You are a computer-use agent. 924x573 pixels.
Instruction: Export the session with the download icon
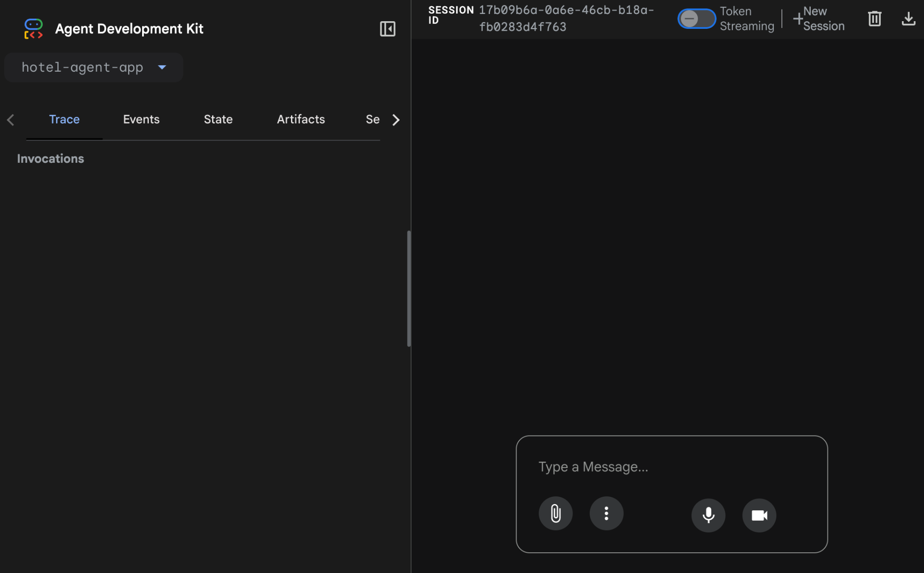coord(909,18)
